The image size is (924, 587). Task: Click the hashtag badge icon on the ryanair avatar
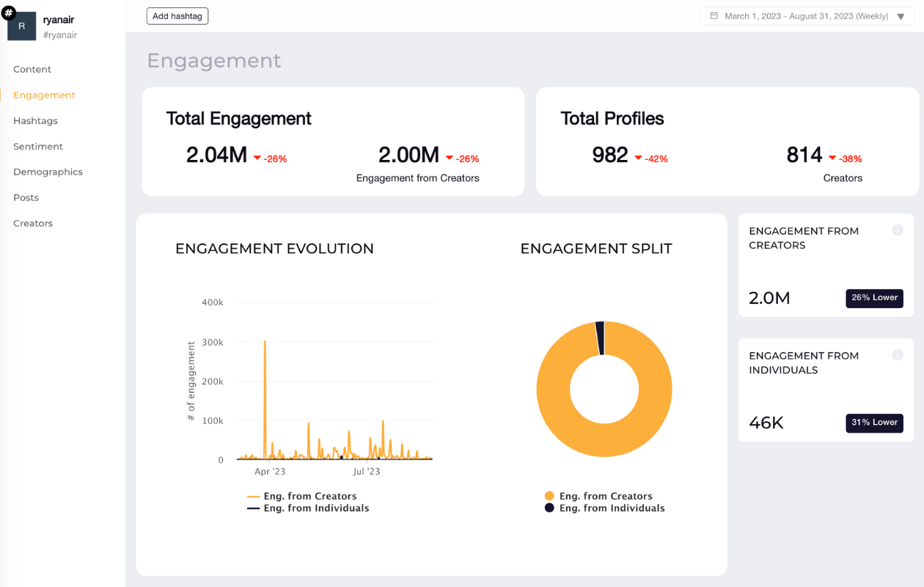[9, 12]
